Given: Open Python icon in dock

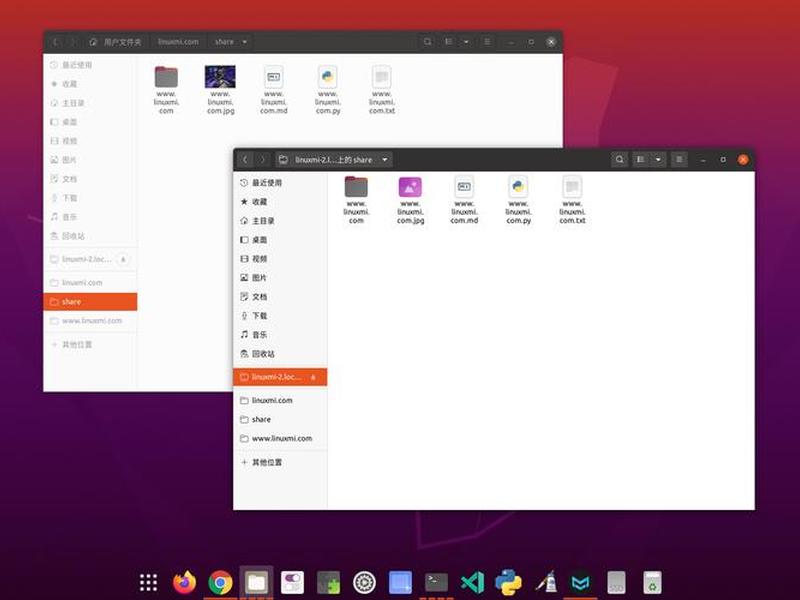Looking at the screenshot, I should (509, 582).
